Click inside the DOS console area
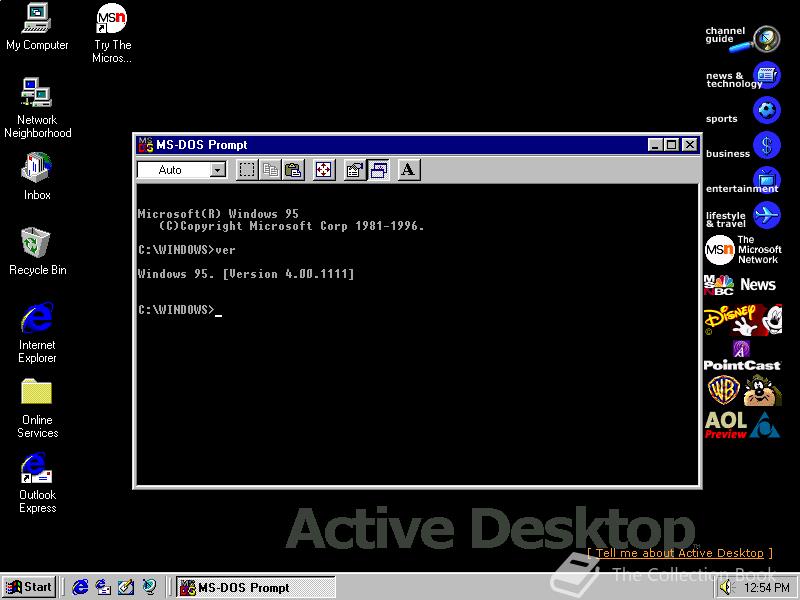The height and width of the screenshot is (600, 800). click(x=417, y=334)
